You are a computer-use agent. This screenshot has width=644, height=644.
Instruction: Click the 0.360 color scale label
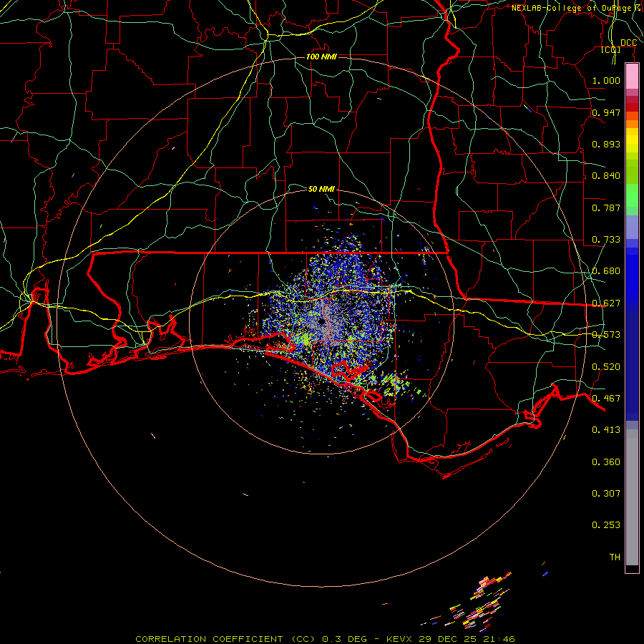click(606, 462)
